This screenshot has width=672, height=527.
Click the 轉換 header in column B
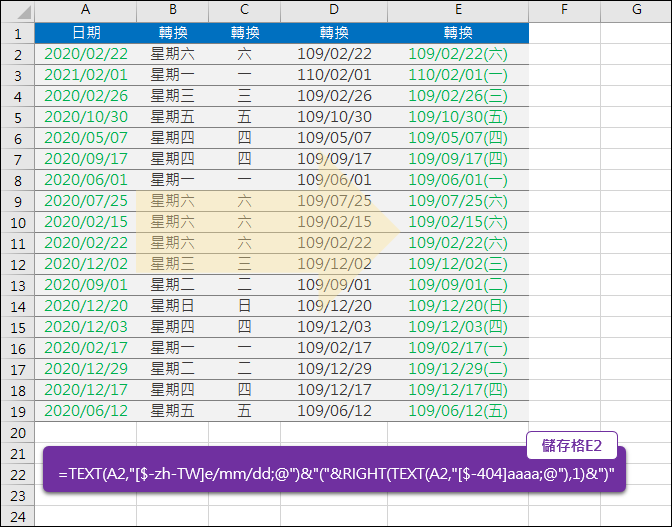(172, 33)
